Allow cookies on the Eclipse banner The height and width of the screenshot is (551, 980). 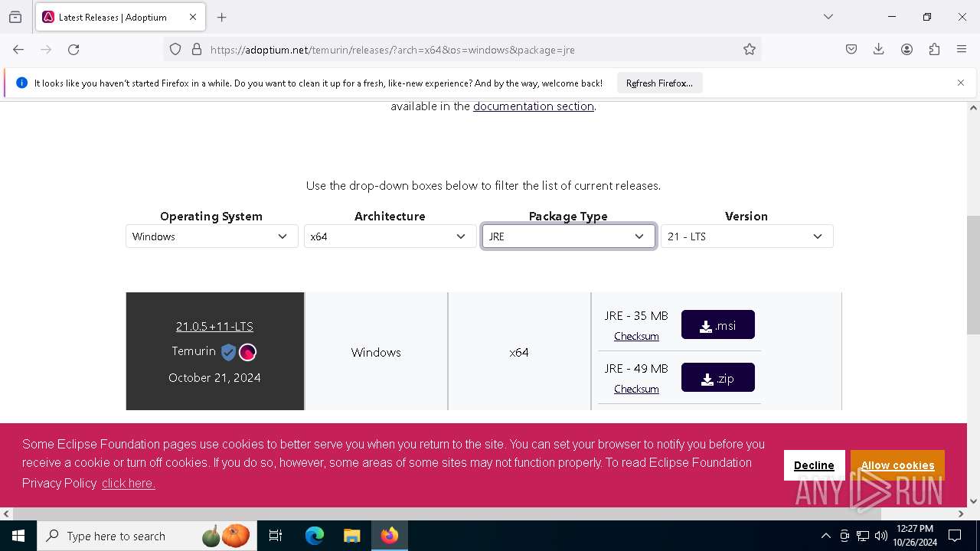(x=897, y=465)
